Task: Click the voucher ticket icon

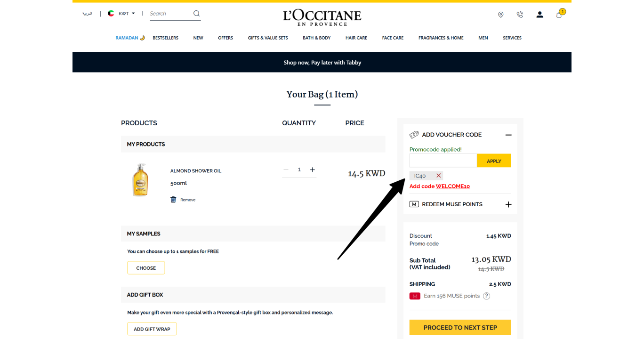Action: [414, 135]
